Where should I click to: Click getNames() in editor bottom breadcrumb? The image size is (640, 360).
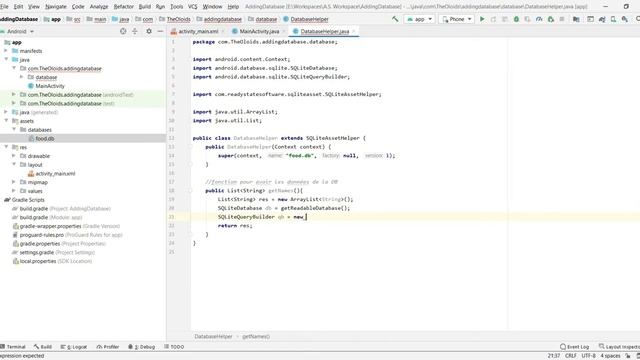(x=256, y=337)
